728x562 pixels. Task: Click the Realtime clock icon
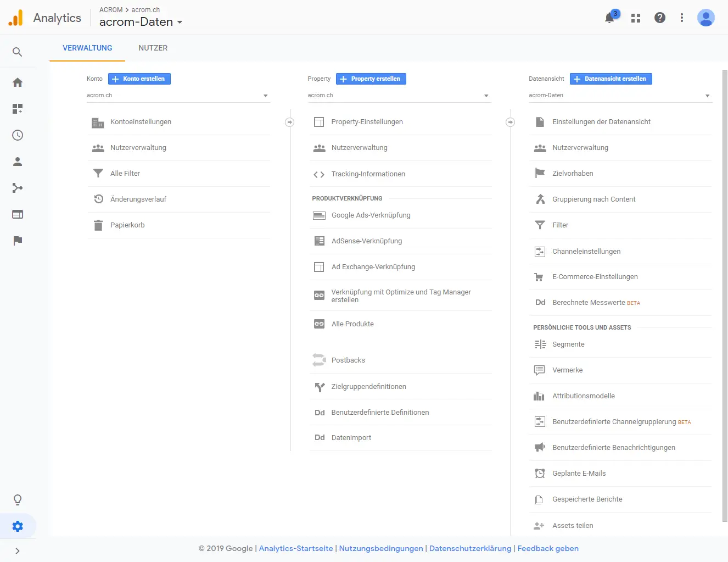coord(17,135)
